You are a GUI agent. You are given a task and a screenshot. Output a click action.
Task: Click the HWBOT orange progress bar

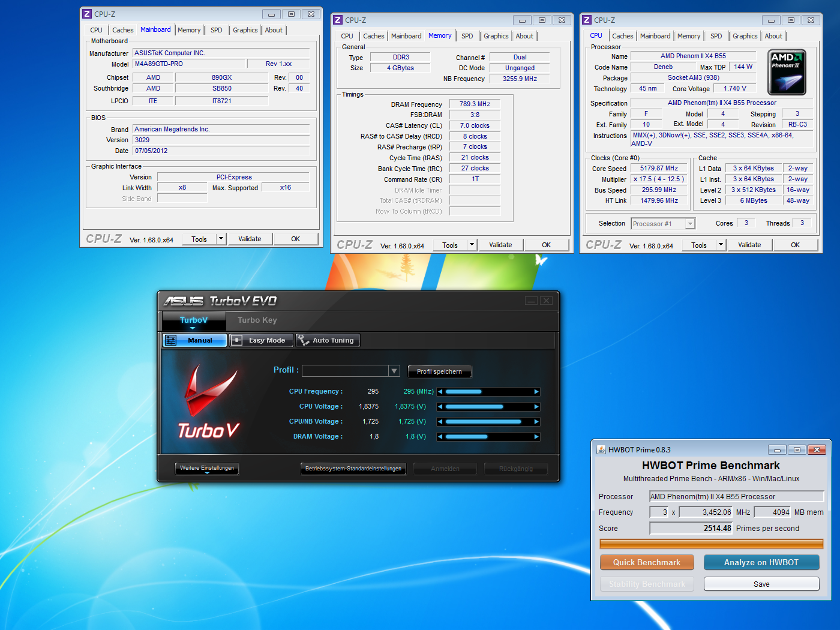pos(711,544)
